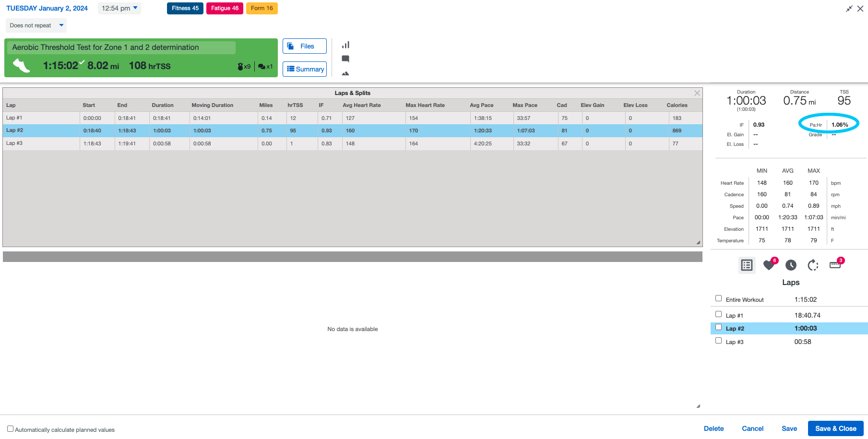Expand the 12:54 pm time dropdown
This screenshot has height=439, width=868.
119,8
